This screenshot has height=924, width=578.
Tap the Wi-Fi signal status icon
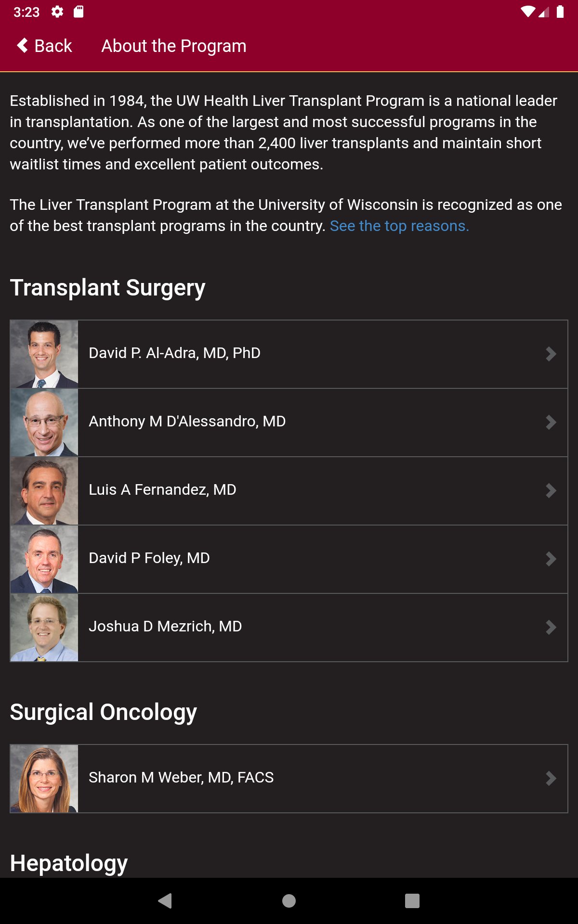pos(528,12)
